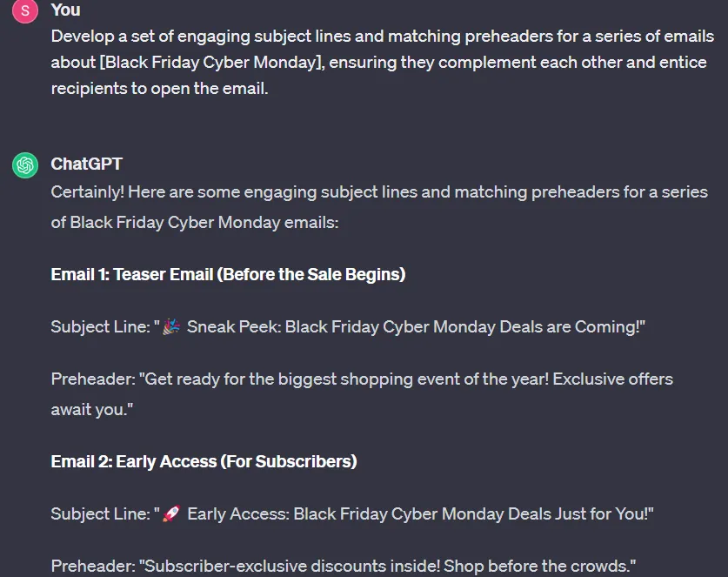
Task: Click the "You" sender name
Action: tap(66, 10)
